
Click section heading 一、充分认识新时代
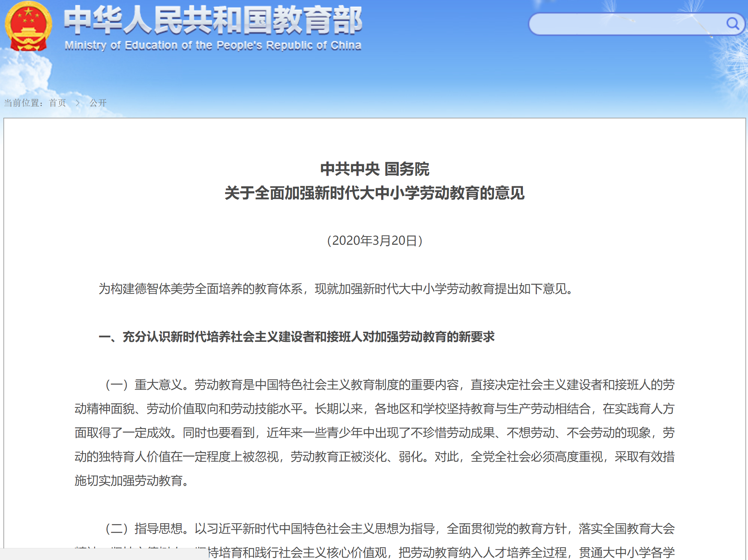pos(296,337)
